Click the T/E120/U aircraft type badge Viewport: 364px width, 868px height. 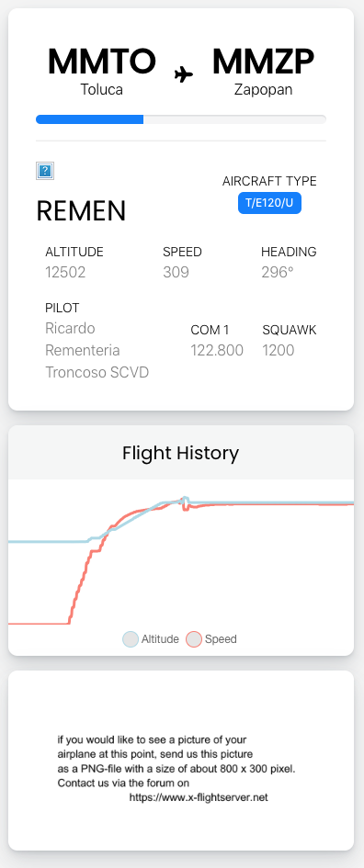[x=269, y=203]
